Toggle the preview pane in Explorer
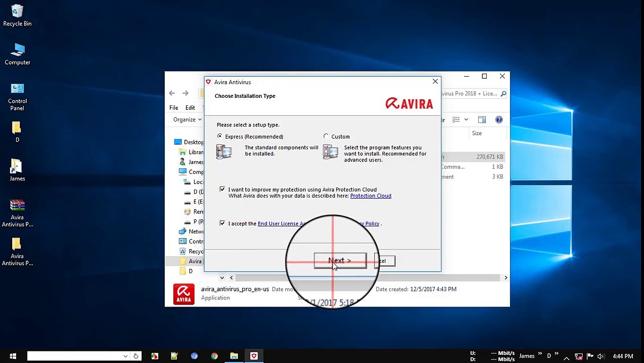This screenshot has height=363, width=644. pyautogui.click(x=482, y=119)
